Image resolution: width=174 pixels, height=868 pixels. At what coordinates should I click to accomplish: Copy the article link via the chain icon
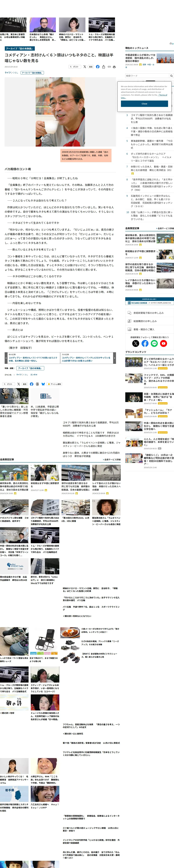(109, 67)
